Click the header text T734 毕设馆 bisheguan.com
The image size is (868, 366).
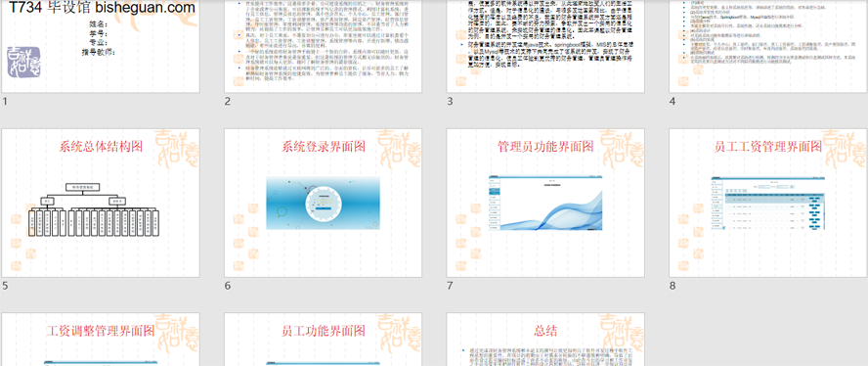point(102,8)
